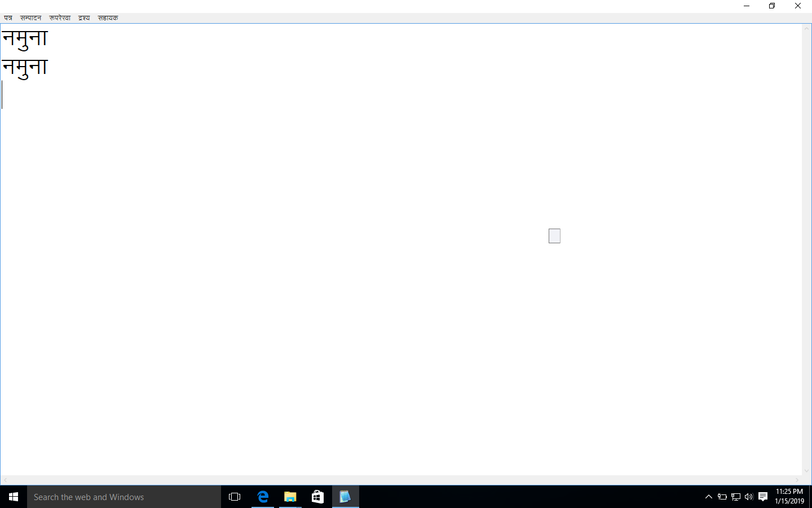
Task: Click the vertical scrollbar down arrow
Action: 807,471
